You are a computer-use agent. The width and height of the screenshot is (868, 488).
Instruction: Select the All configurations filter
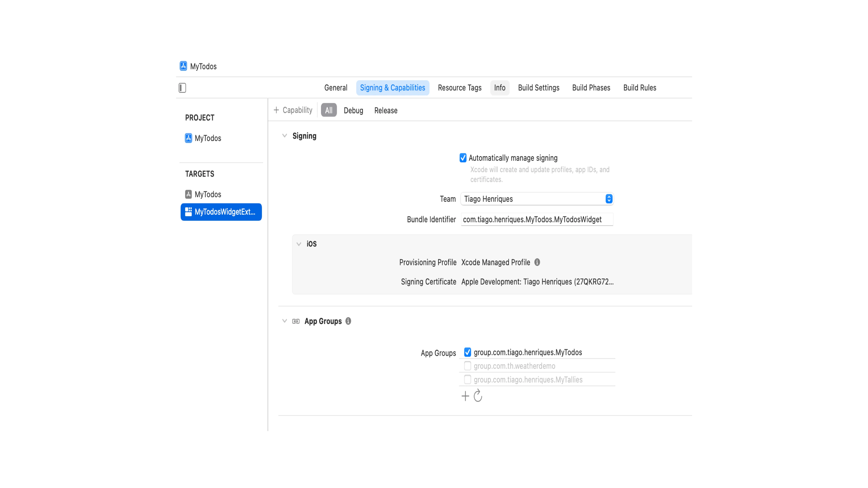coord(328,110)
